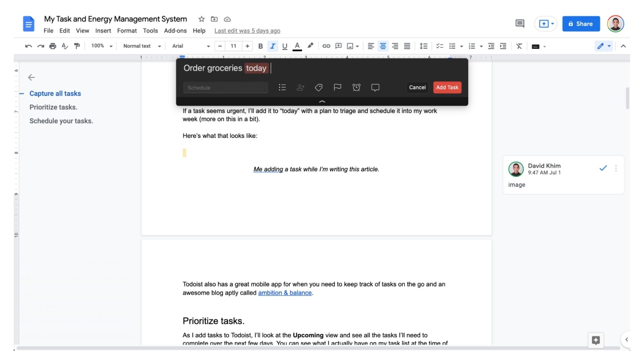Toggle bold formatting
The height and width of the screenshot is (362, 644).
(x=260, y=46)
